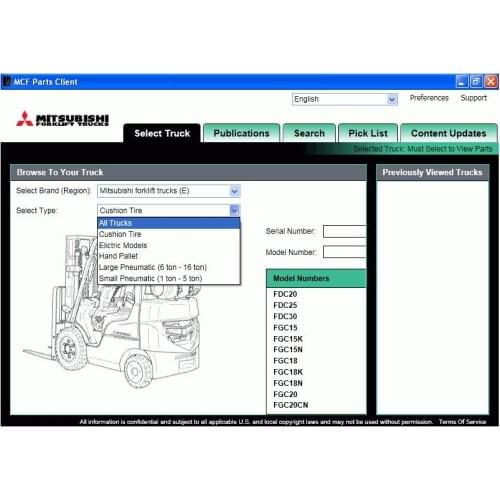Select model FGC15K
Viewport: 500px width, 500px height.
click(x=288, y=339)
